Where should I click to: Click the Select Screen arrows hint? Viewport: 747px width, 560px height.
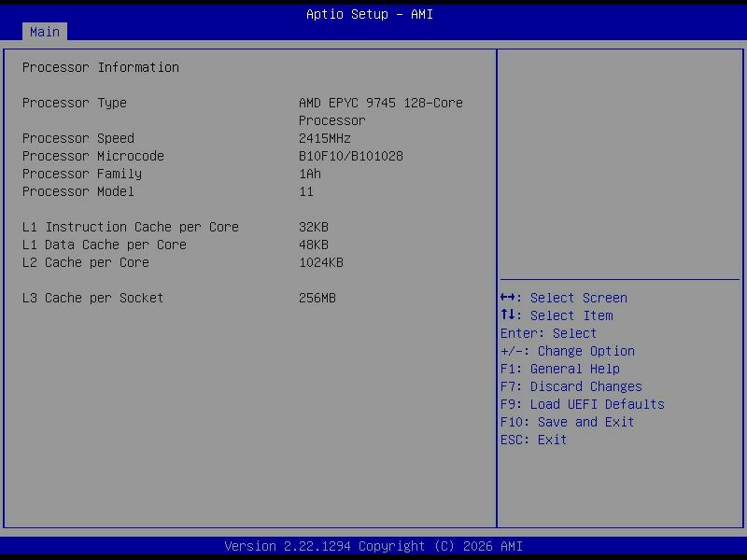tap(564, 298)
